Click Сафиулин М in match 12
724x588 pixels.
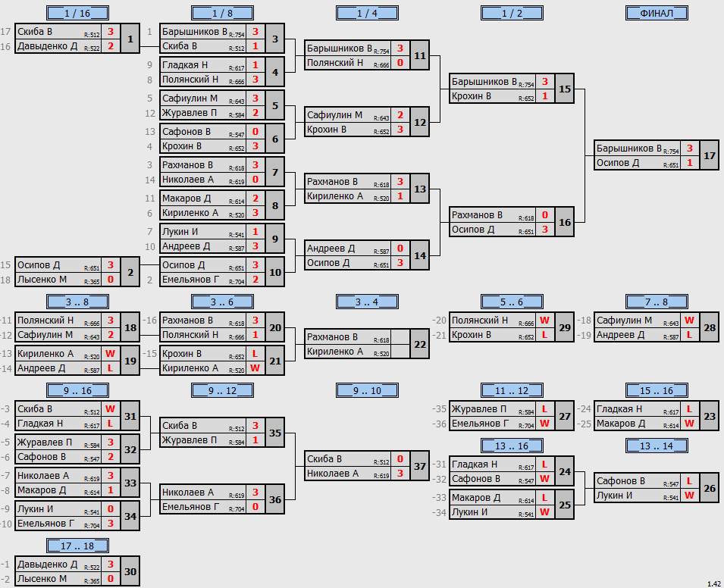click(334, 115)
